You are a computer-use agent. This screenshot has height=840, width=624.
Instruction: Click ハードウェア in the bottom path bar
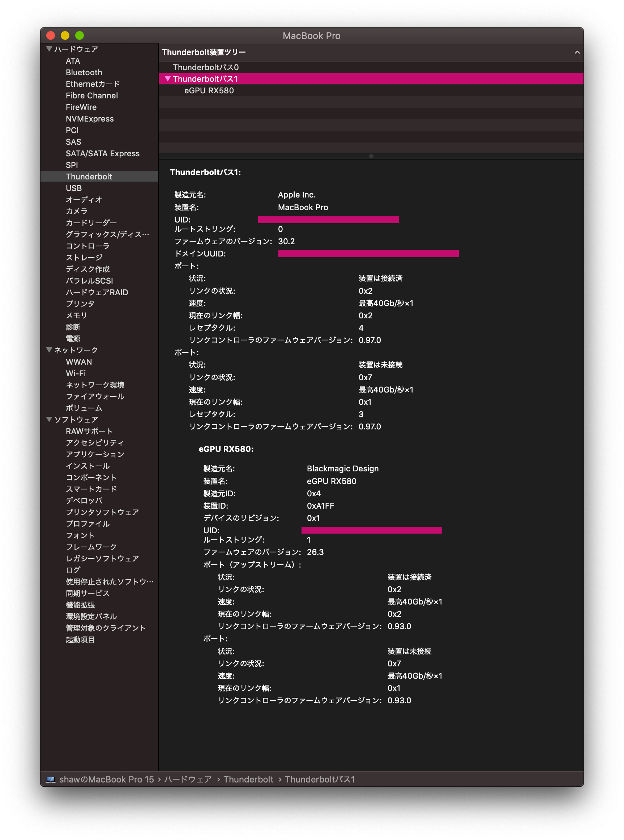point(188,779)
